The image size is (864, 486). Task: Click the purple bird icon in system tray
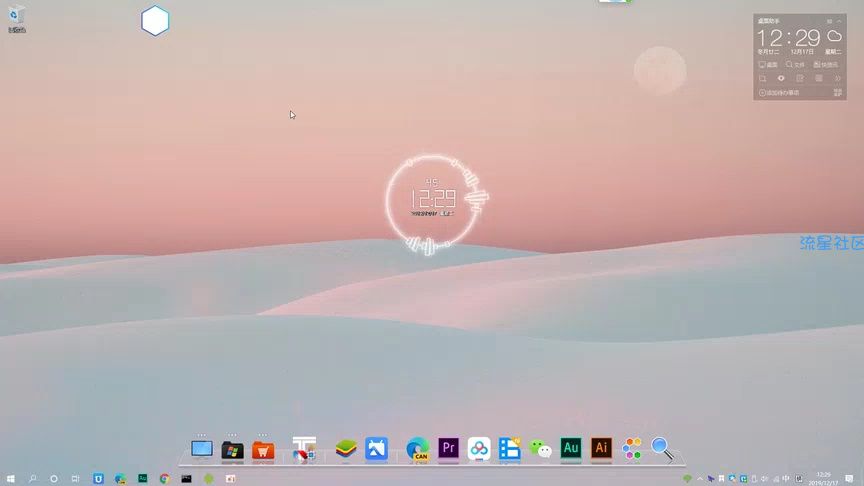pos(711,479)
